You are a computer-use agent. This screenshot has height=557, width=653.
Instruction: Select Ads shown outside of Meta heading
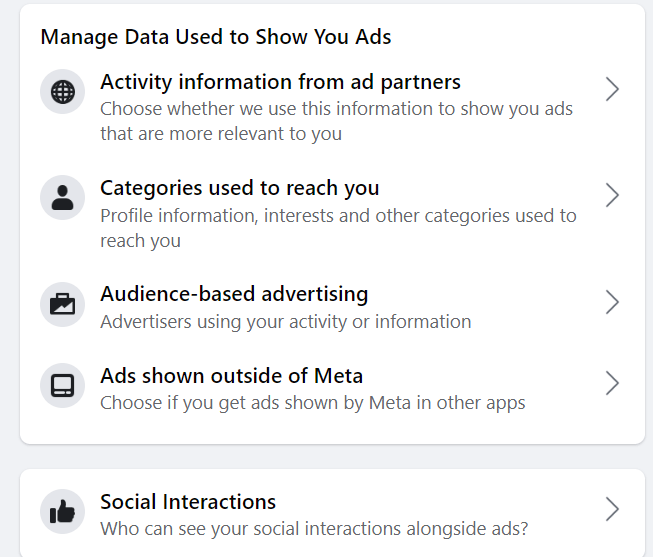(231, 376)
